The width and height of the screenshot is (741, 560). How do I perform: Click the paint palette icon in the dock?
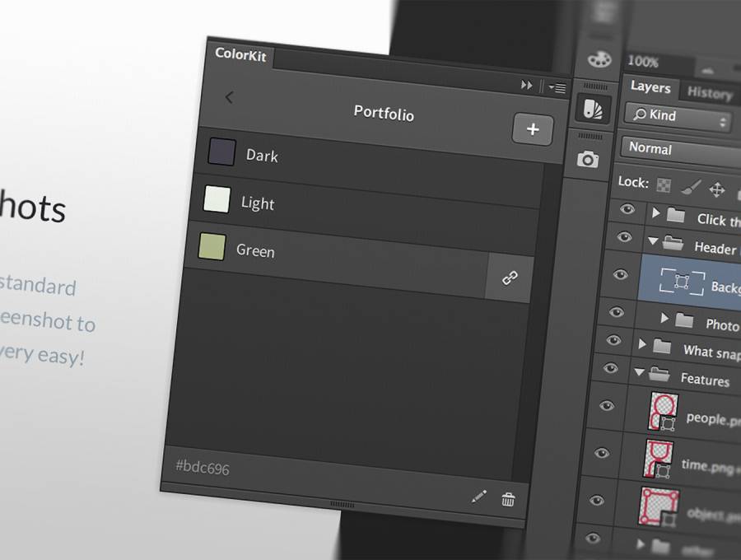(598, 60)
